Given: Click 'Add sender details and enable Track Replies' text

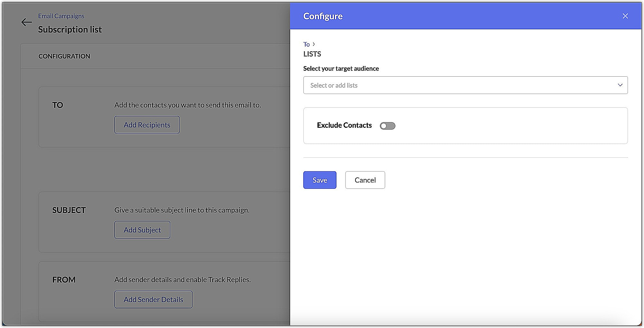Looking at the screenshot, I should pyautogui.click(x=183, y=280).
